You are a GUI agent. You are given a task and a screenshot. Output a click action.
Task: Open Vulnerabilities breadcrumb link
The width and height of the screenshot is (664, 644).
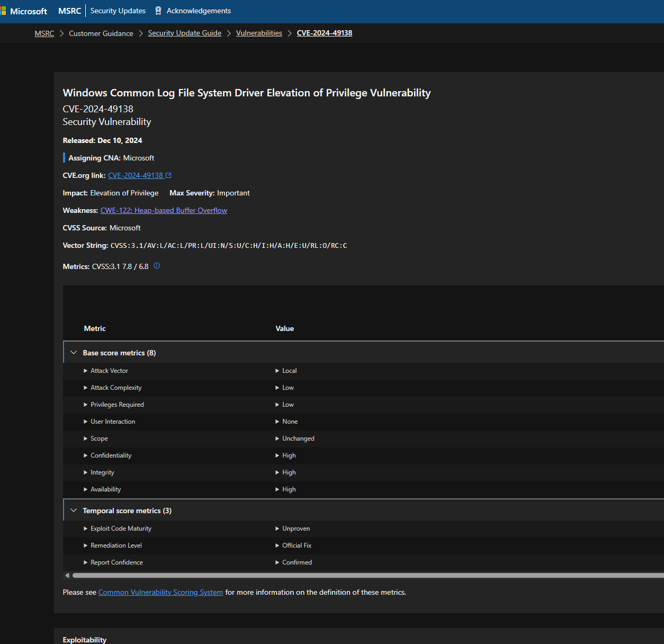point(259,33)
